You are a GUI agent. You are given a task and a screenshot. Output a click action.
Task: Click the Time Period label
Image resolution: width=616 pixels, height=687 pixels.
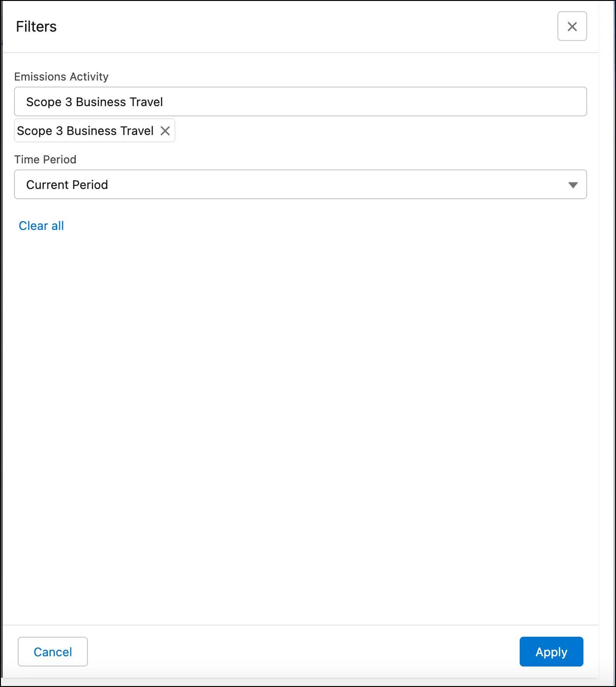45,159
